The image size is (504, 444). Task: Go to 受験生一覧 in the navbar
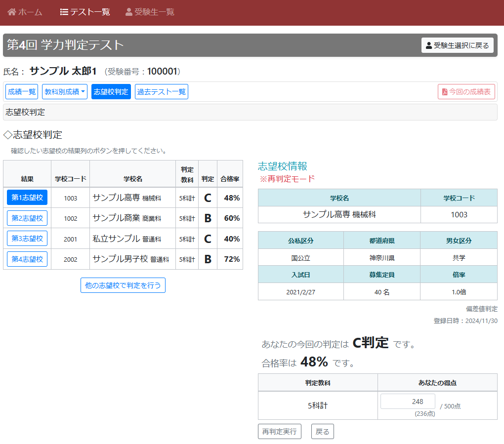pos(150,12)
